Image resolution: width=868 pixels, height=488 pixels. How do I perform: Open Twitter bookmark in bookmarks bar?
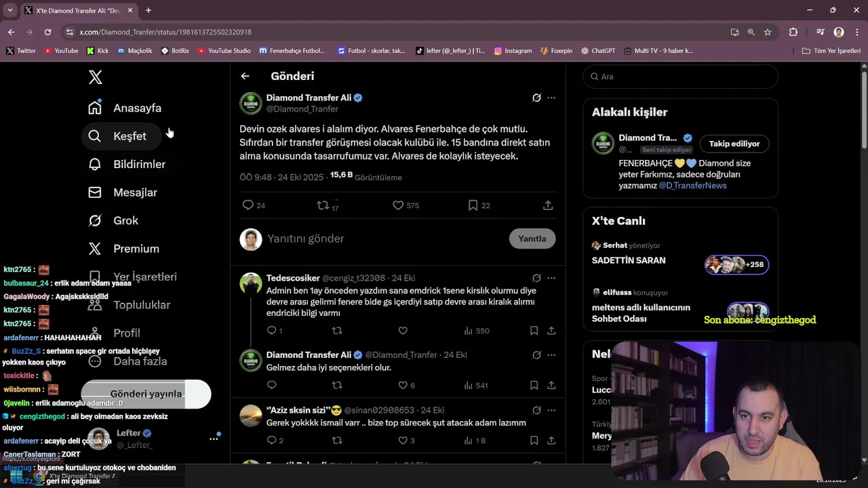coord(20,51)
